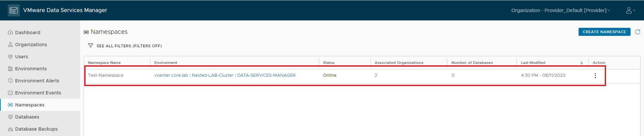644x136 pixels.
Task: Click the Users icon in the sidebar
Action: pyautogui.click(x=10, y=57)
